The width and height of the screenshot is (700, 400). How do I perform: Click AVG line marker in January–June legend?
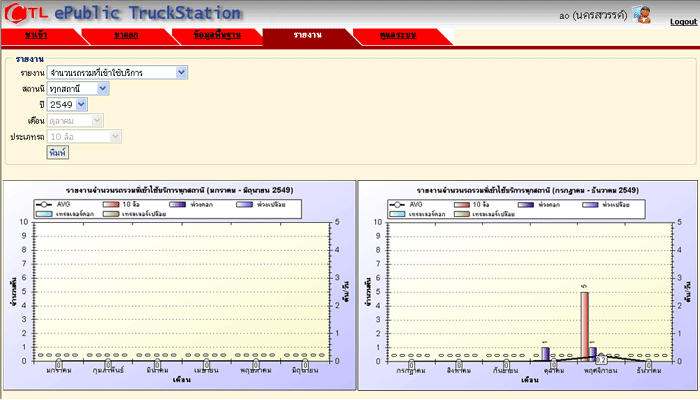tap(44, 204)
